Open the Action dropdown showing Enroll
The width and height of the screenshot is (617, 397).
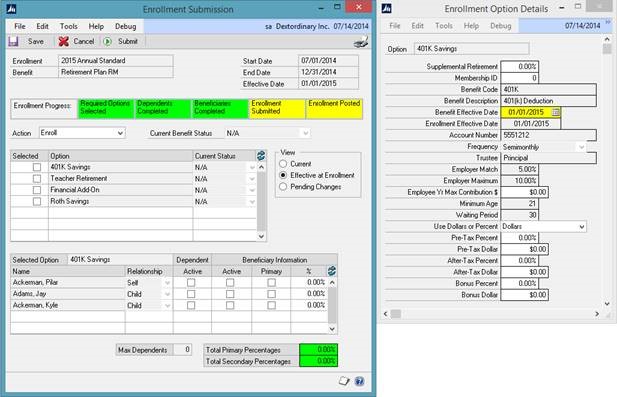[x=120, y=133]
